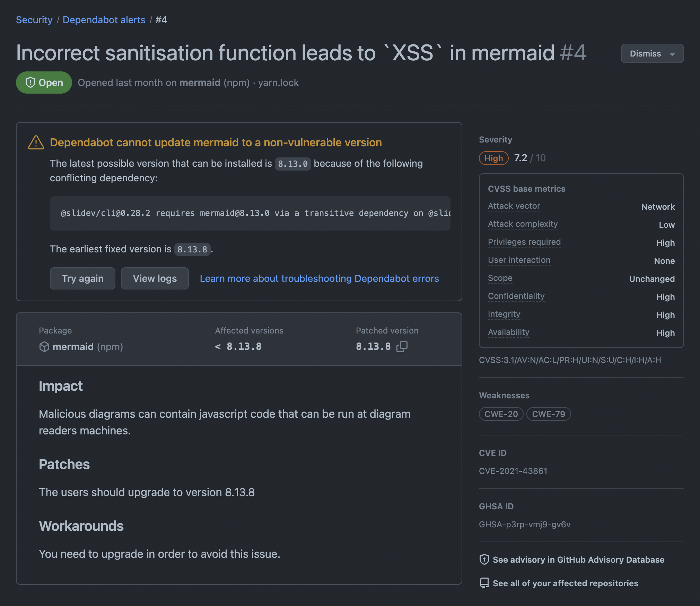Image resolution: width=700 pixels, height=606 pixels.
Task: Click the earliest fixed version 8.13.8 tag
Action: [x=192, y=249]
